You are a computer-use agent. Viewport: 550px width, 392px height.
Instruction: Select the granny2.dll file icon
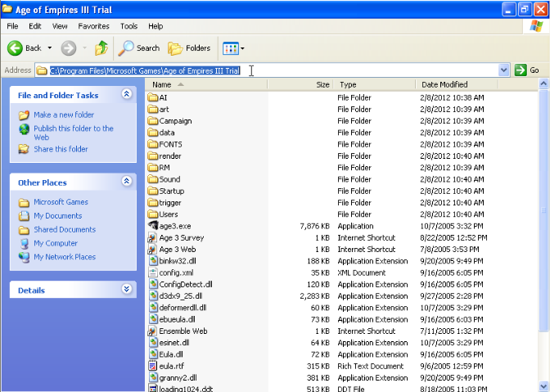point(152,377)
